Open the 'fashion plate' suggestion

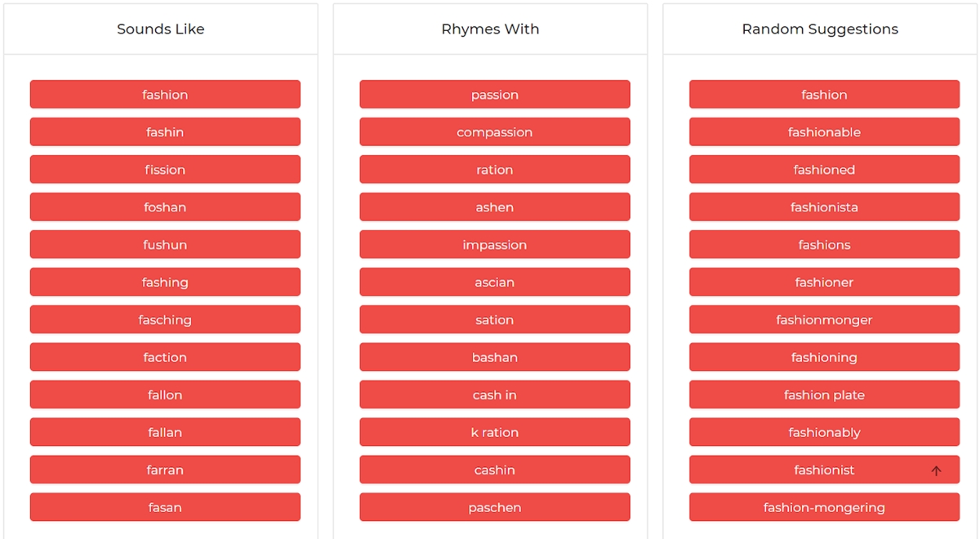coord(824,395)
